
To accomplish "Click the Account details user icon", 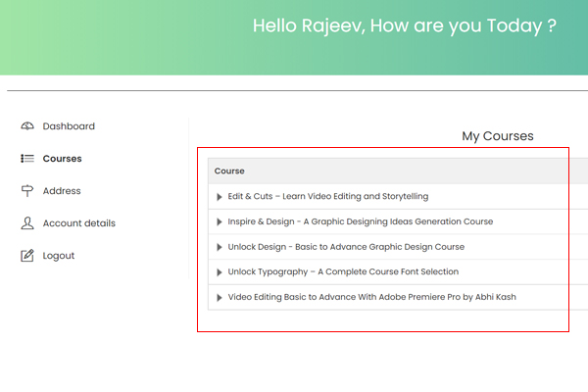I will [x=27, y=223].
